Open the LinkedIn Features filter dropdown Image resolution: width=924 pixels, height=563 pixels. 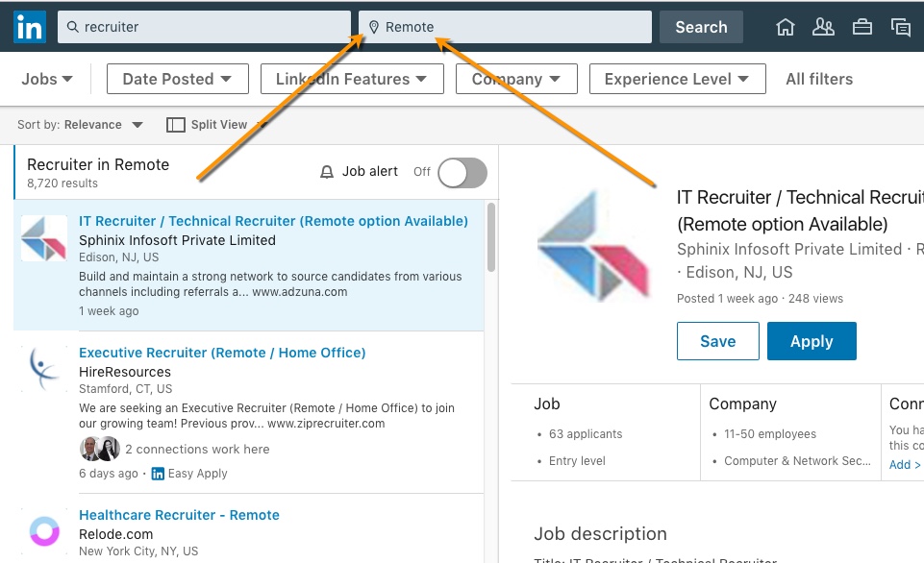point(352,79)
